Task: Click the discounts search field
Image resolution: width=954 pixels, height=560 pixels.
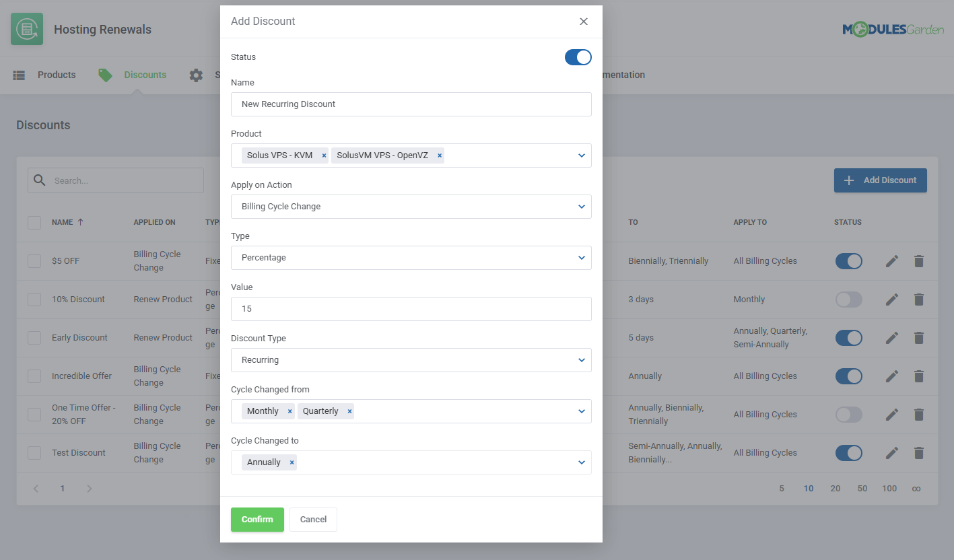Action: (x=116, y=180)
